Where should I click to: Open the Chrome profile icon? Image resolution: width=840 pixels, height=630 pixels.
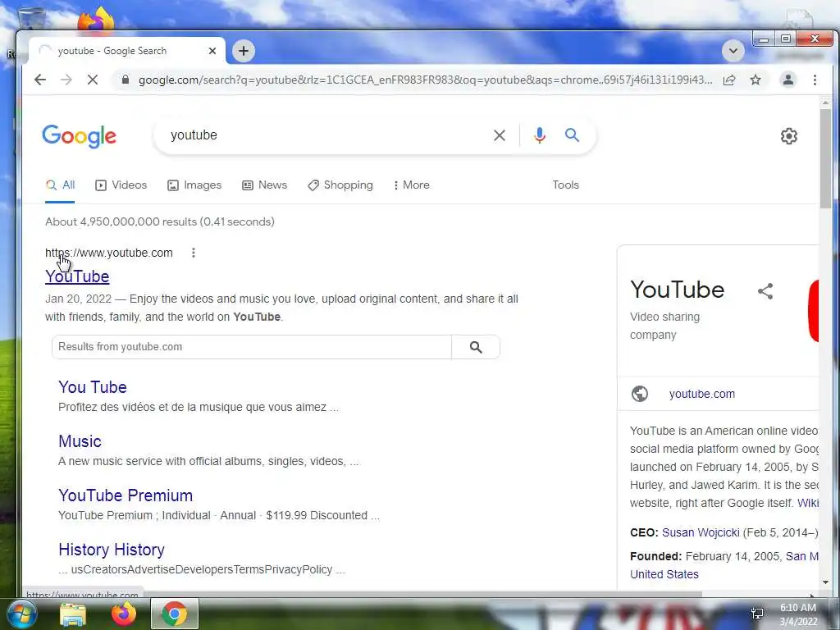point(788,80)
